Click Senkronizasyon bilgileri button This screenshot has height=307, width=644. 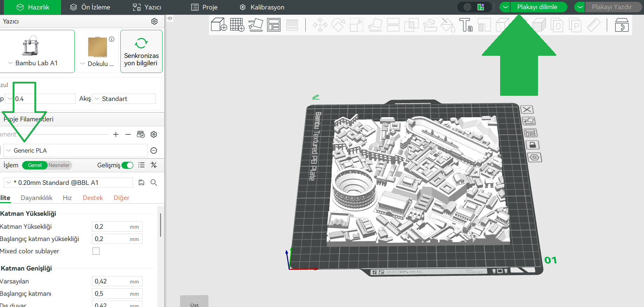(x=141, y=52)
